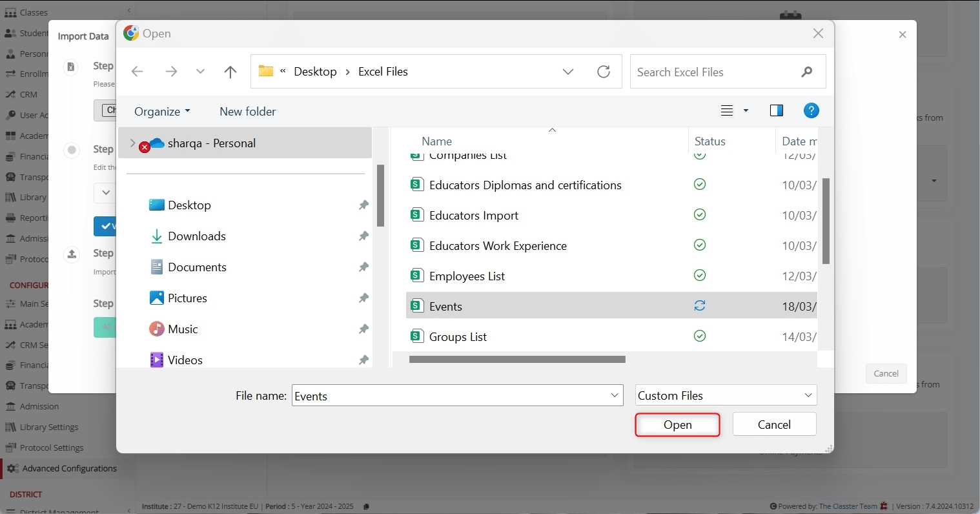Expand the sharqa - Personal OneDrive node

[132, 143]
